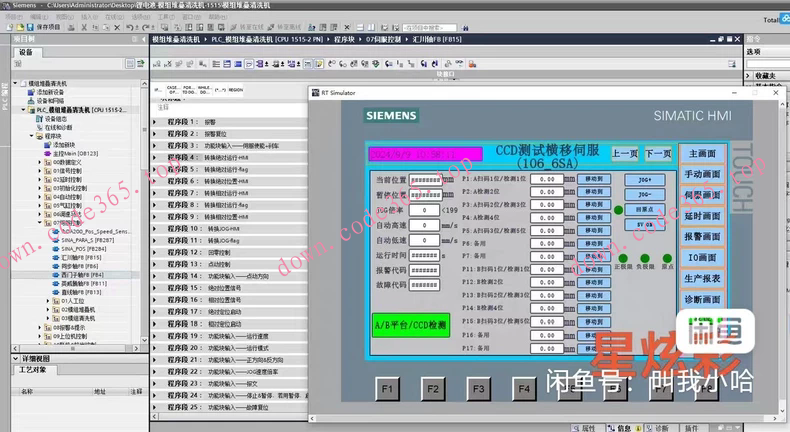Viewport: 790px width, 432px height.
Task: Click the cut scissors icon
Action: click(x=84, y=27)
